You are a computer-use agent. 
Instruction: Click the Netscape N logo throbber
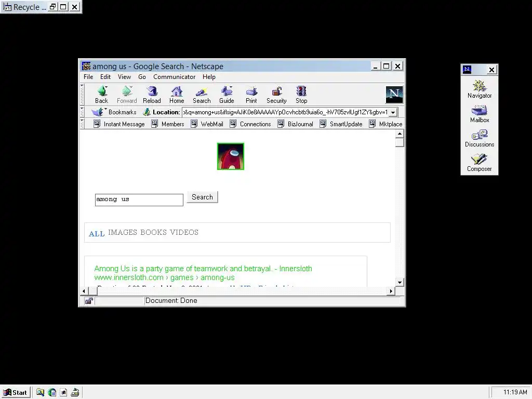point(394,95)
